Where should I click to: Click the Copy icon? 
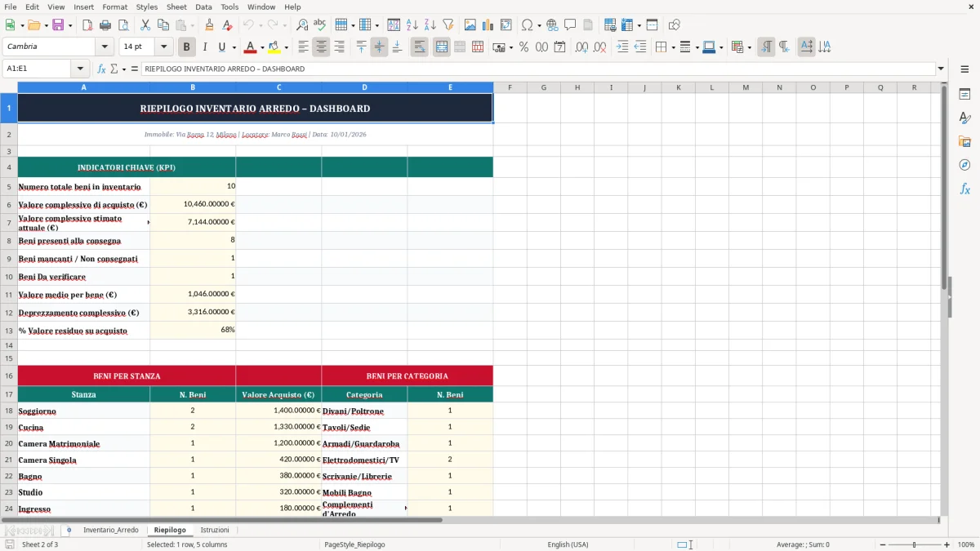coord(163,25)
